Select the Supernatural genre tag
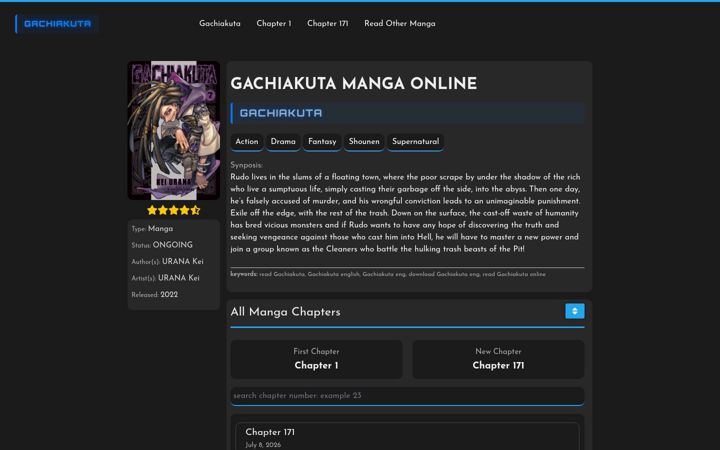This screenshot has width=720, height=450. pyautogui.click(x=416, y=142)
